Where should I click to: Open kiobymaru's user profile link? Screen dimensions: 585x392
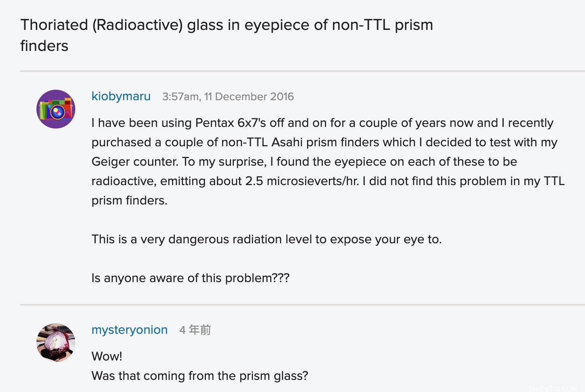coord(121,96)
